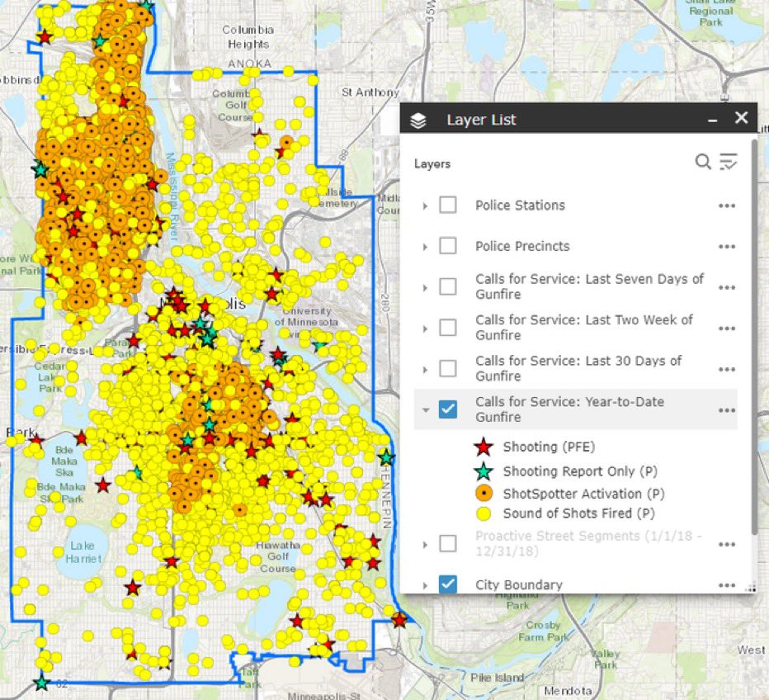Expand Last Seven Days of Gunfire layer
The image size is (769, 700).
(425, 287)
